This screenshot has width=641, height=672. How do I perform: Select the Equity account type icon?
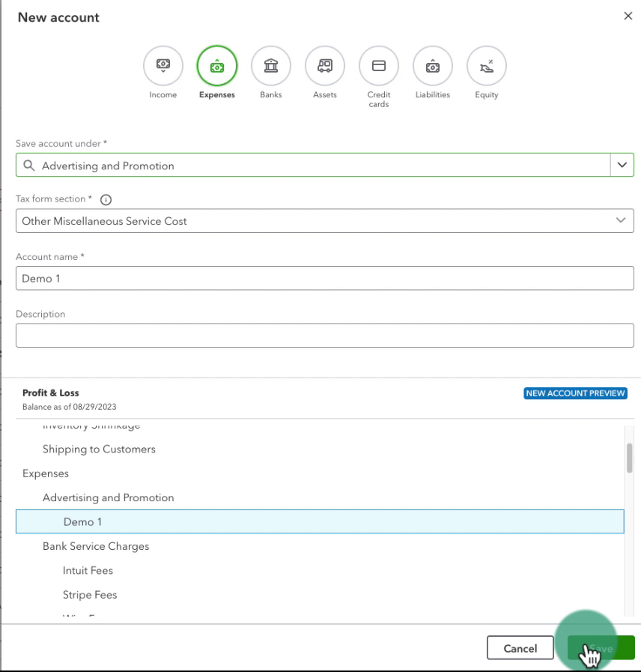pos(487,66)
